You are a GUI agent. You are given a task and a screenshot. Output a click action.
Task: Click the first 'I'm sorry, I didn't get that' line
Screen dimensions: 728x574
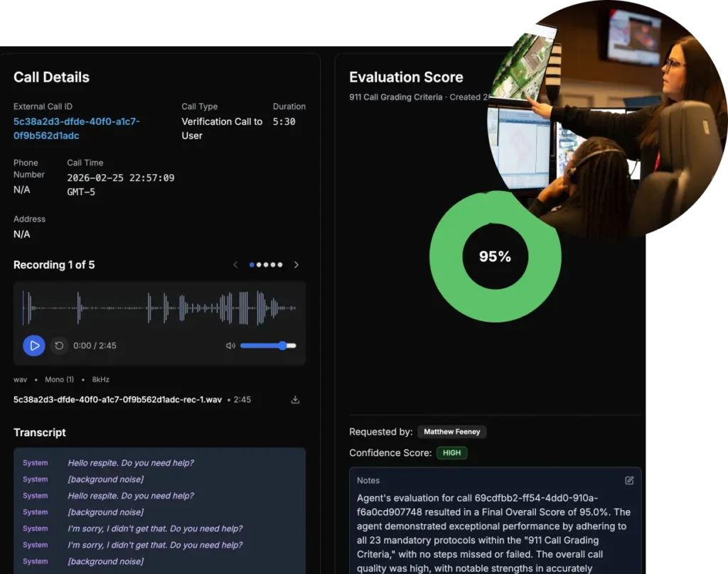click(x=155, y=529)
